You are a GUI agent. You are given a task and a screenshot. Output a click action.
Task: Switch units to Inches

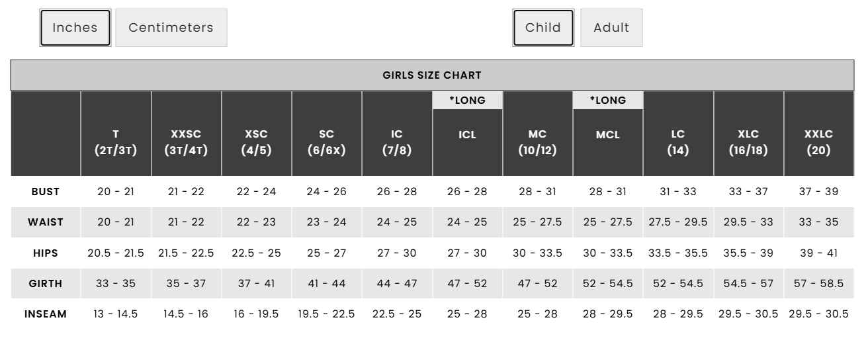[x=75, y=28]
